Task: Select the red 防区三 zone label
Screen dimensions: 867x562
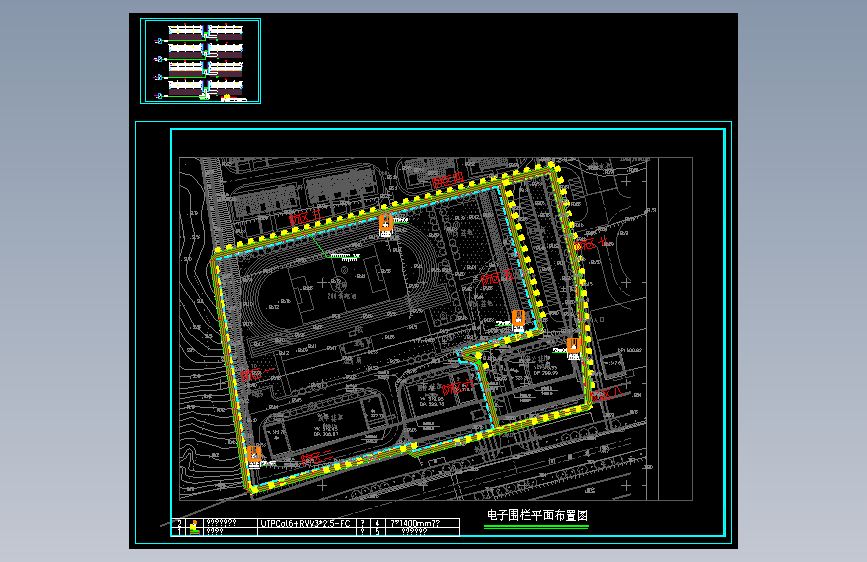Action: coord(305,217)
